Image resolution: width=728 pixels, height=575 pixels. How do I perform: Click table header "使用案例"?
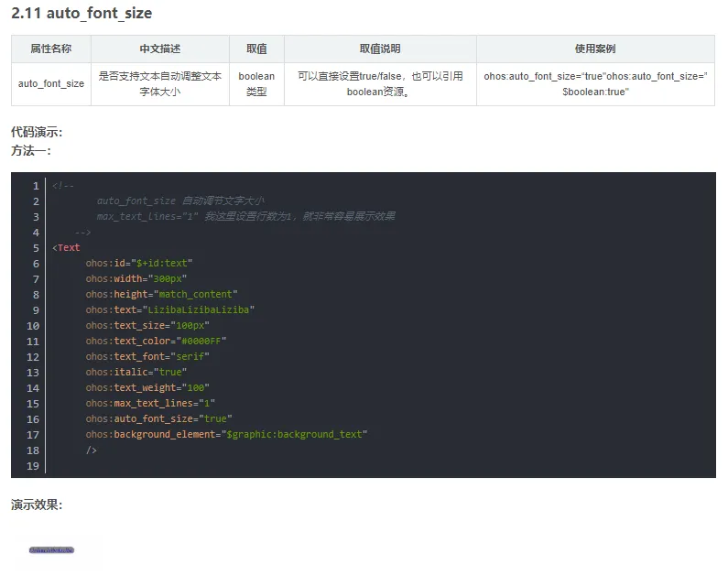(596, 49)
